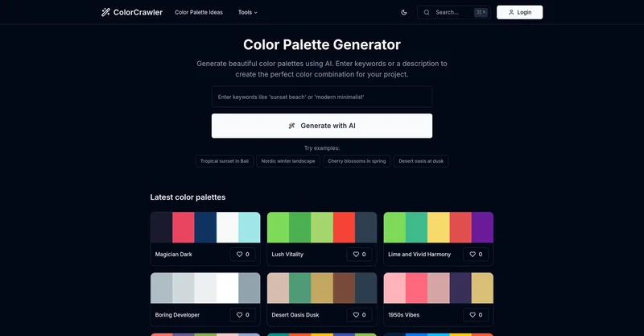
Task: Like the Lush Vitality palette
Action: pyautogui.click(x=359, y=254)
